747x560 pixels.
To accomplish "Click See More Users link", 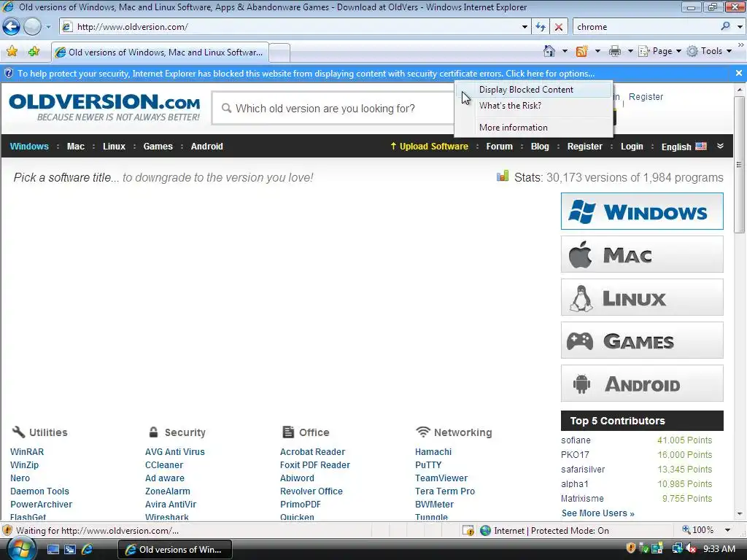I will pos(598,513).
